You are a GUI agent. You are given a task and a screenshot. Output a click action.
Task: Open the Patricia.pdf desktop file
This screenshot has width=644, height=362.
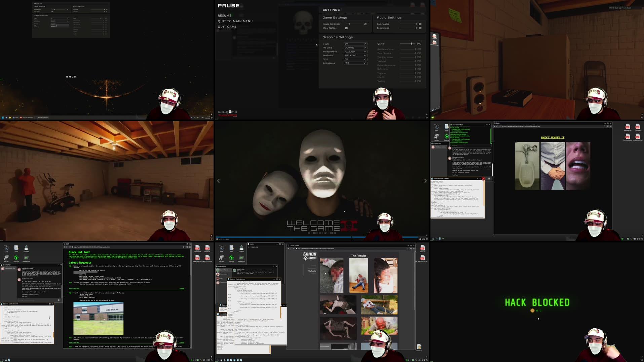(x=207, y=248)
